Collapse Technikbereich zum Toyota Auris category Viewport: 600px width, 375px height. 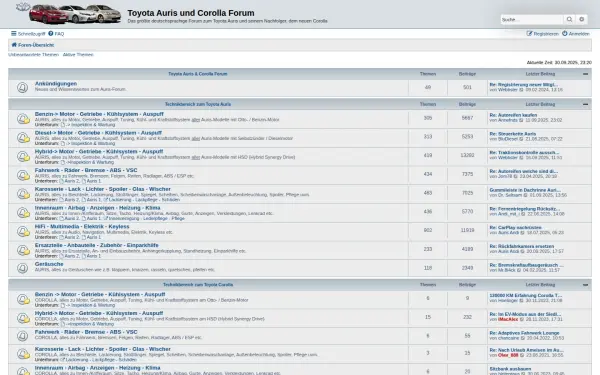[585, 104]
